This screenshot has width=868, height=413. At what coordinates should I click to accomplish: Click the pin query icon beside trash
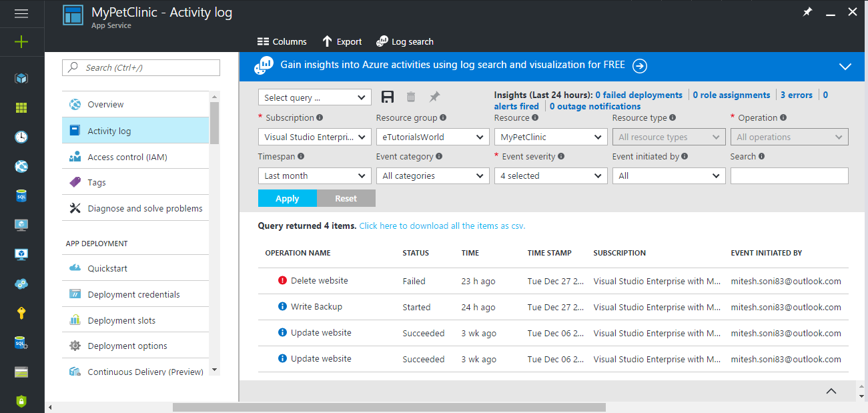click(434, 97)
